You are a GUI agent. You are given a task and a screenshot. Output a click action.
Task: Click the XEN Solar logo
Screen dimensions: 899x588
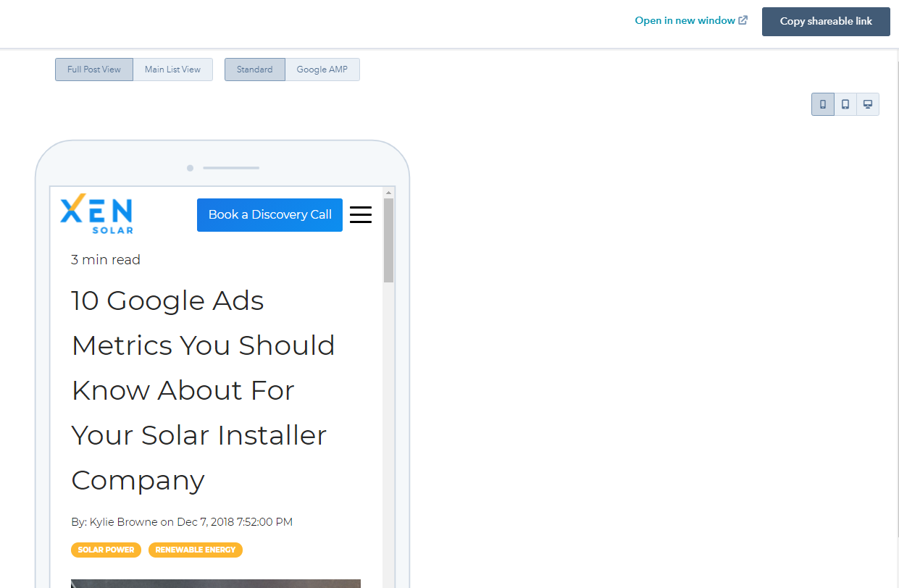96,214
